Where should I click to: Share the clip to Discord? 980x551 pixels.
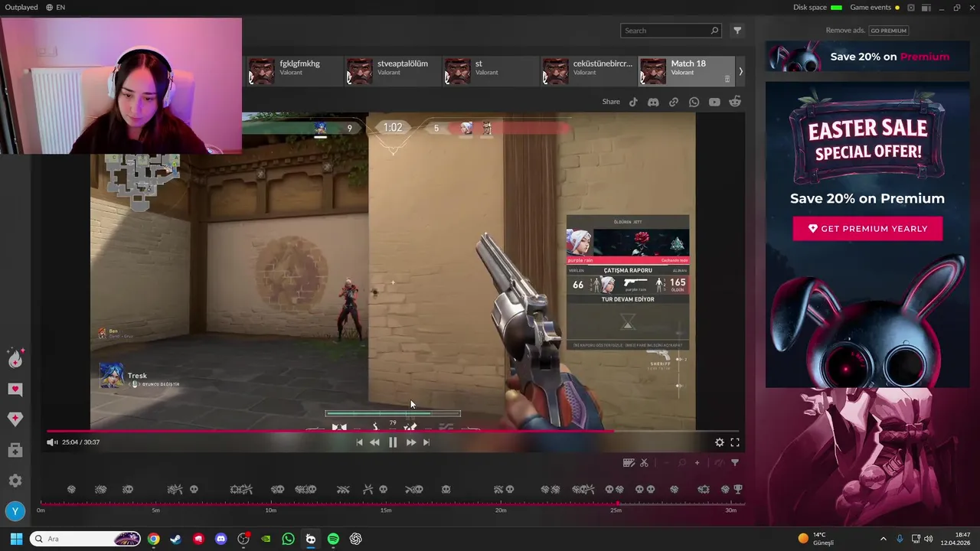tap(653, 102)
